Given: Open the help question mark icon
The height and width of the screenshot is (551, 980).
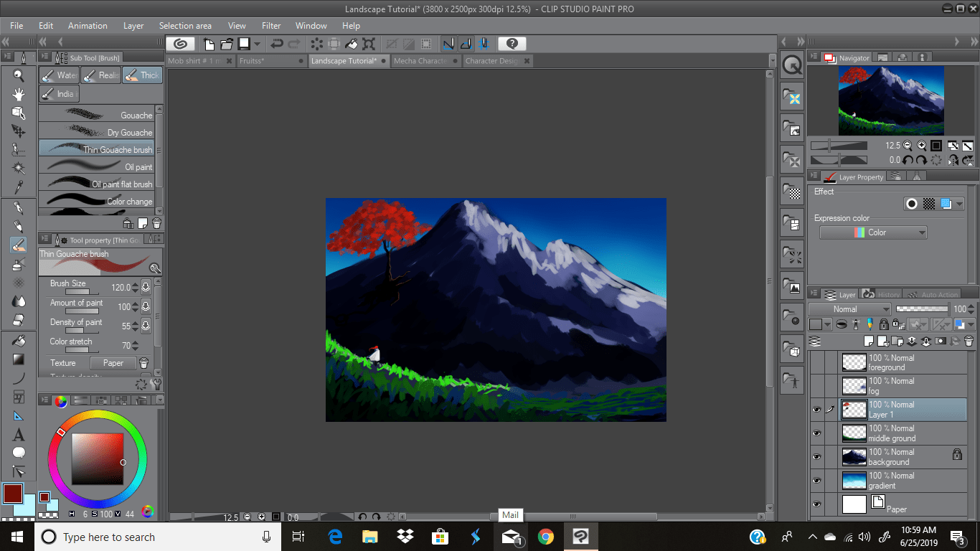Looking at the screenshot, I should tap(512, 44).
